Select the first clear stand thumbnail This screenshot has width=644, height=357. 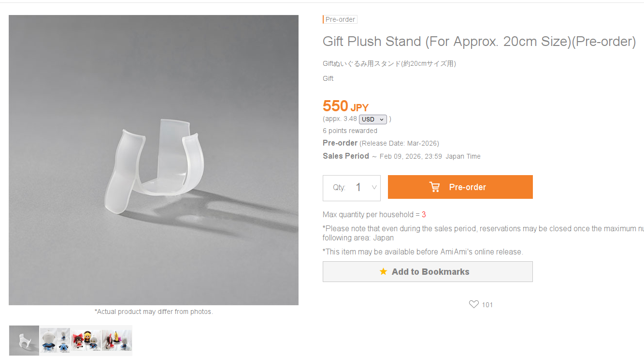click(24, 341)
